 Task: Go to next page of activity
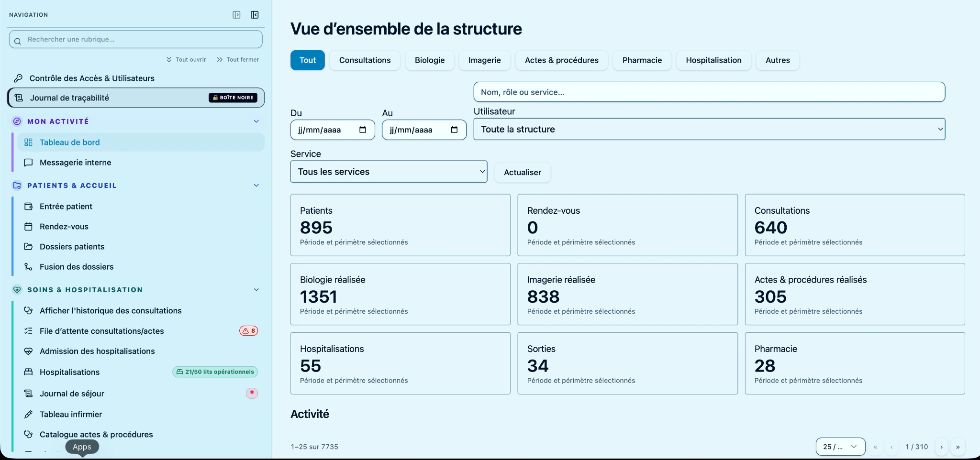tap(941, 447)
